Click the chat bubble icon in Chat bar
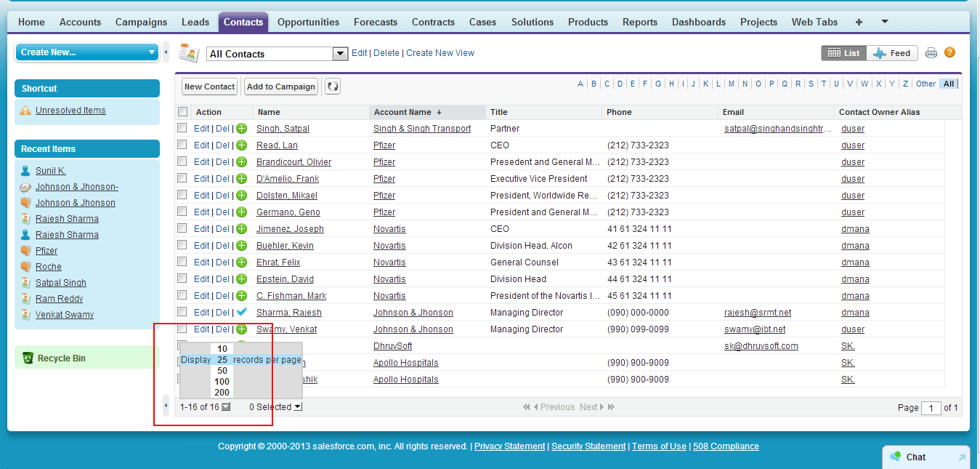 [895, 457]
